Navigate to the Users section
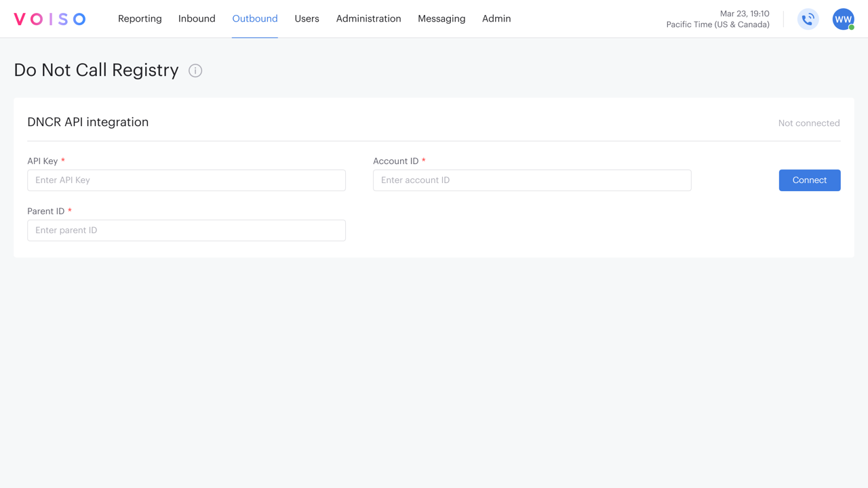This screenshot has width=868, height=488. (x=307, y=19)
